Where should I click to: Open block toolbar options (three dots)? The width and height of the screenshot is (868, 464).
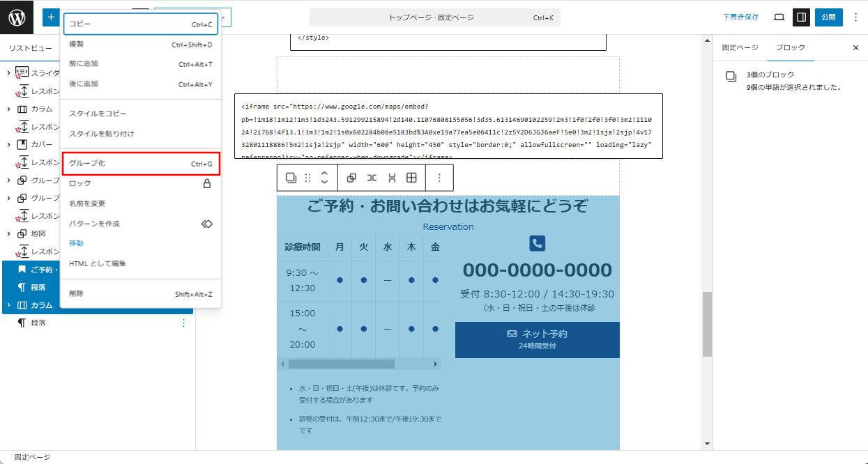coord(439,178)
